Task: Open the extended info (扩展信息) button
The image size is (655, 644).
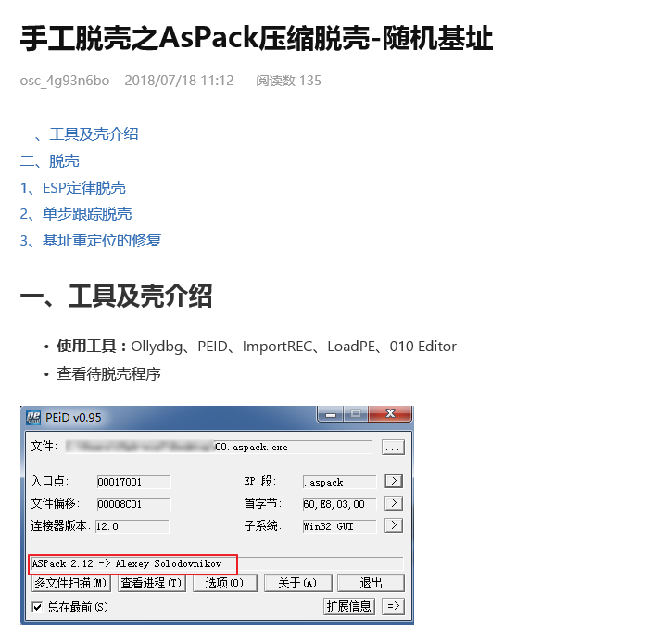Action: coord(349,606)
